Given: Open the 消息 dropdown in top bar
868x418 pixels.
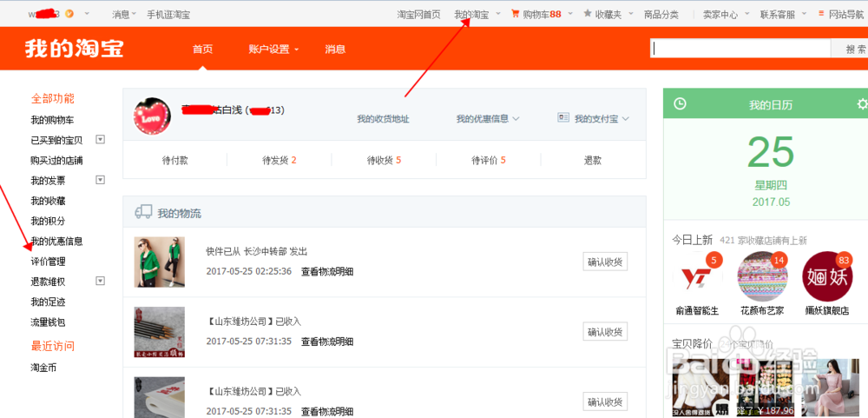Looking at the screenshot, I should [x=124, y=15].
